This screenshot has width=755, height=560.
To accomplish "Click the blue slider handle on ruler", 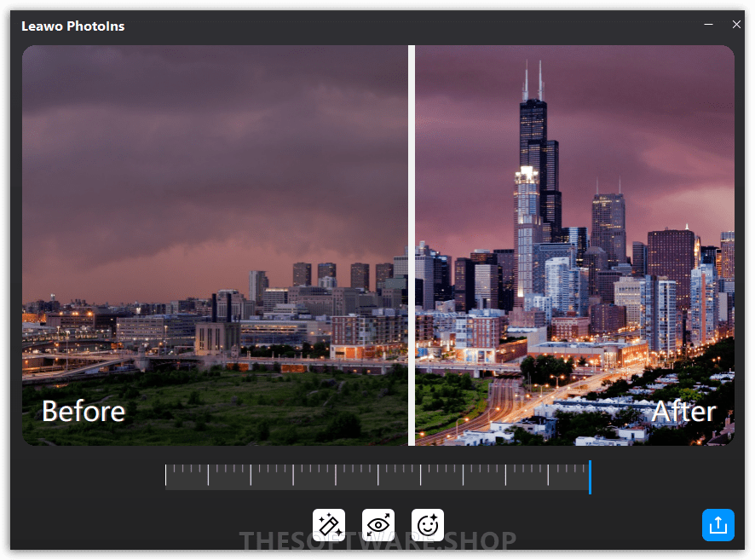I will tap(590, 477).
